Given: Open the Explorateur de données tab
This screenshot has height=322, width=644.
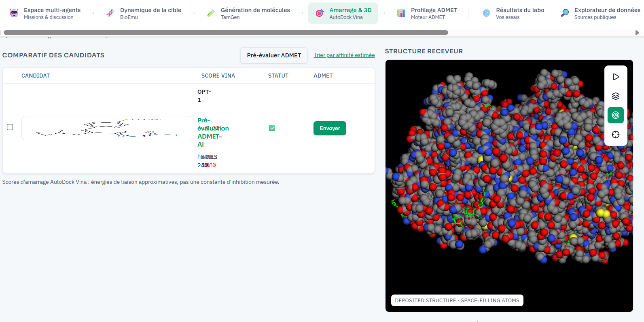Looking at the screenshot, I should tap(600, 13).
